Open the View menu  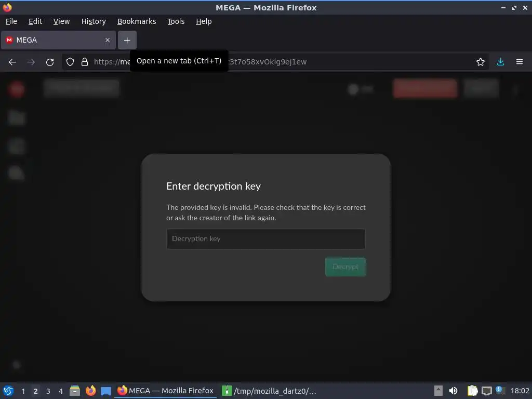point(61,21)
